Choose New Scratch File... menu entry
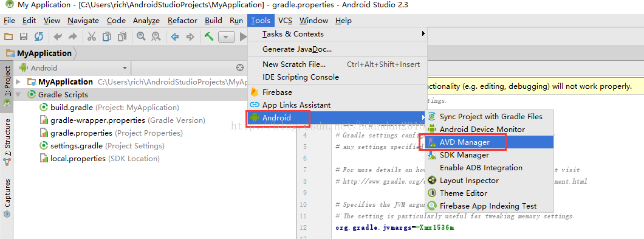The height and width of the screenshot is (239, 644). point(338,64)
